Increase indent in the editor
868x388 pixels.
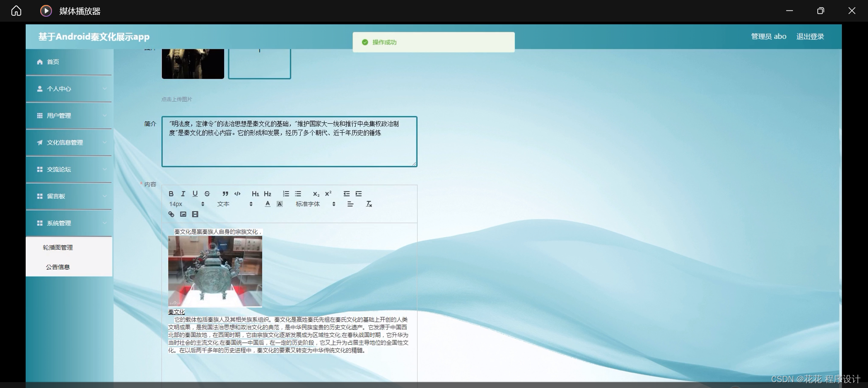[359, 194]
